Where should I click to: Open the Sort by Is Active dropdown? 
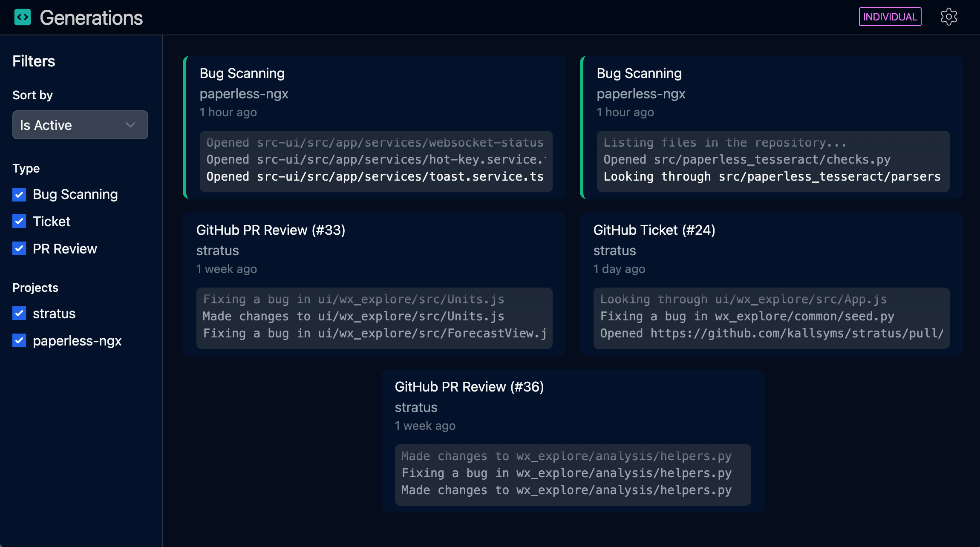click(80, 125)
